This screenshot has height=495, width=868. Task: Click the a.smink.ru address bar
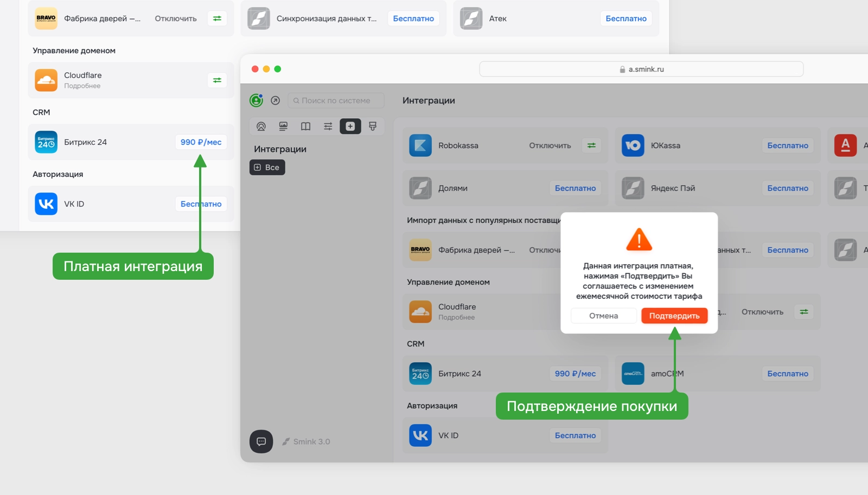click(641, 69)
